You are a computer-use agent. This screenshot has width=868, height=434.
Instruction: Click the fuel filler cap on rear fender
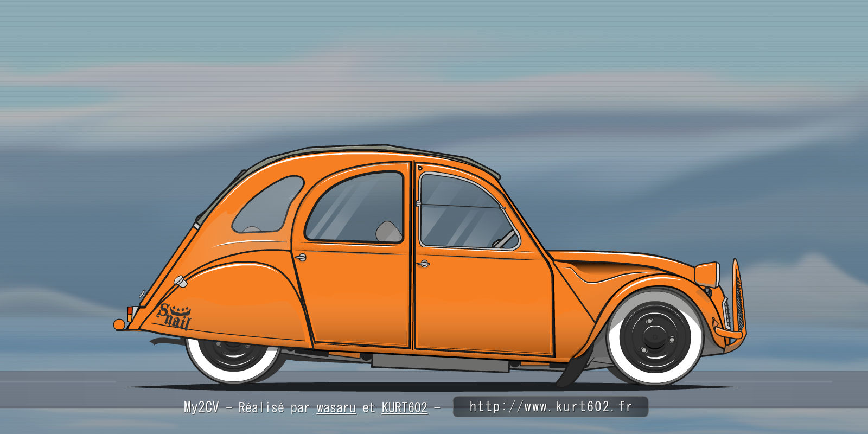pyautogui.click(x=180, y=281)
